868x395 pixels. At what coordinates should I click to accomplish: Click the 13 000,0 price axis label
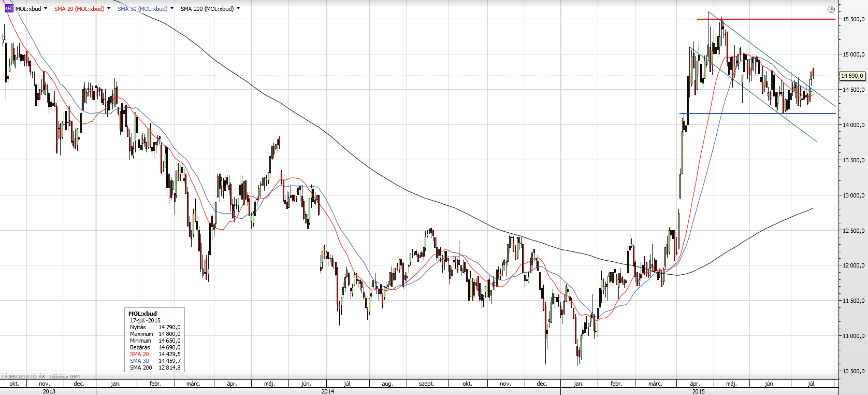click(853, 195)
